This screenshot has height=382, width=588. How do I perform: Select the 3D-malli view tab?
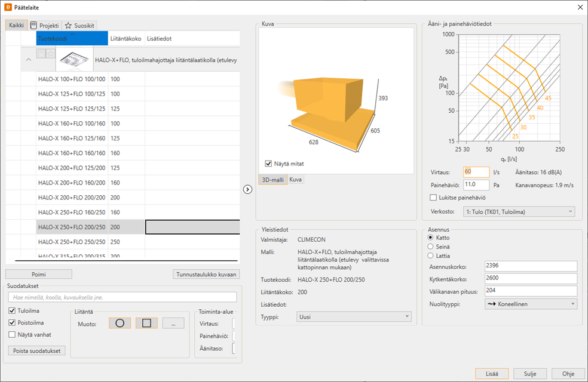[x=272, y=180]
